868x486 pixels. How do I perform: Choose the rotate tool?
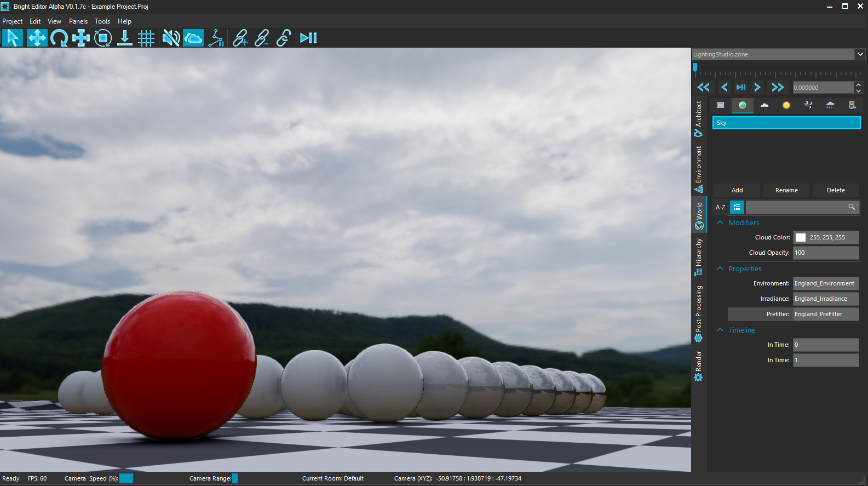(x=59, y=38)
